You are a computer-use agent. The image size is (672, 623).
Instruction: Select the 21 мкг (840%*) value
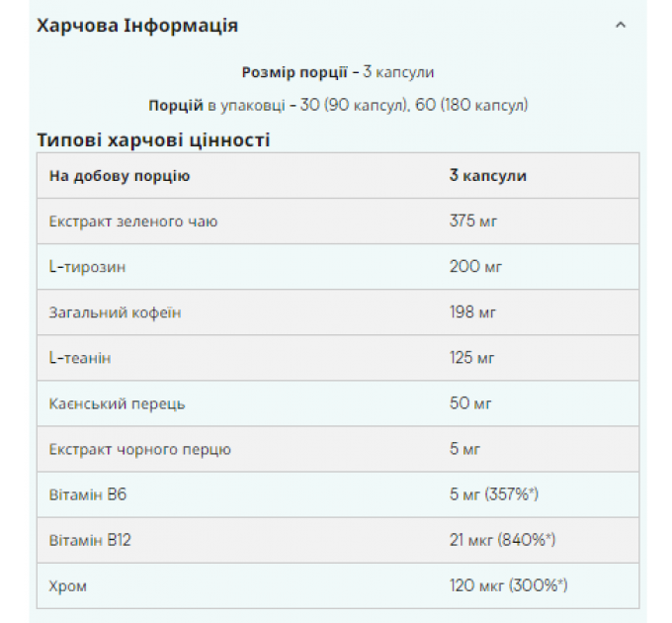pyautogui.click(x=502, y=540)
